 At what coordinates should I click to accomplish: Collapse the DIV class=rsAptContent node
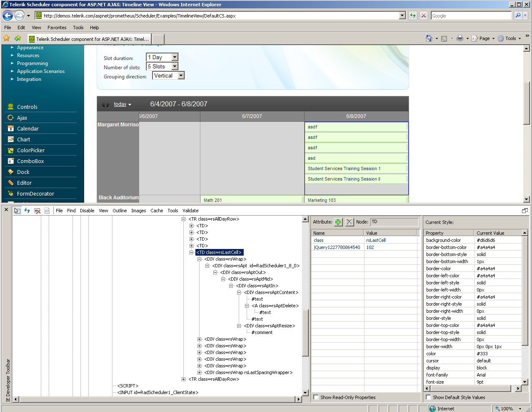click(x=239, y=292)
